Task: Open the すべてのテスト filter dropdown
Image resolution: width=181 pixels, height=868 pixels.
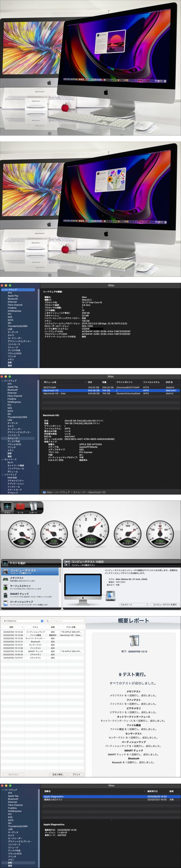Action: pyautogui.click(x=23, y=621)
